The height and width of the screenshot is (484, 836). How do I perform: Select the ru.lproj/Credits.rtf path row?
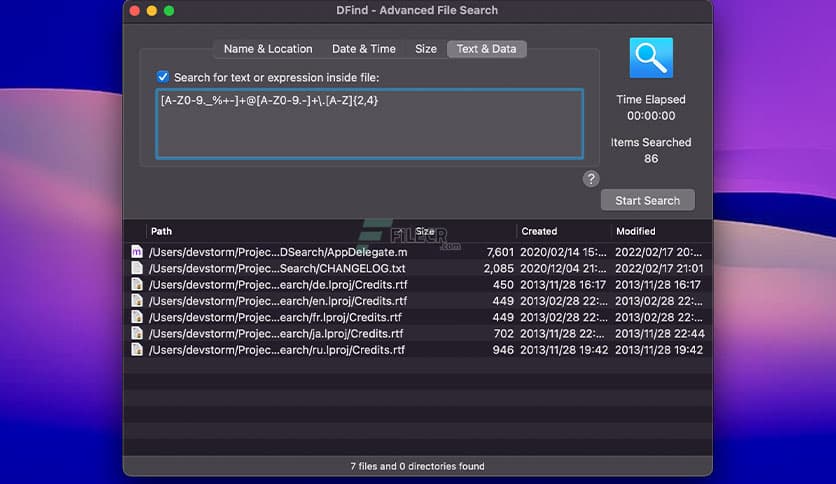pos(277,350)
